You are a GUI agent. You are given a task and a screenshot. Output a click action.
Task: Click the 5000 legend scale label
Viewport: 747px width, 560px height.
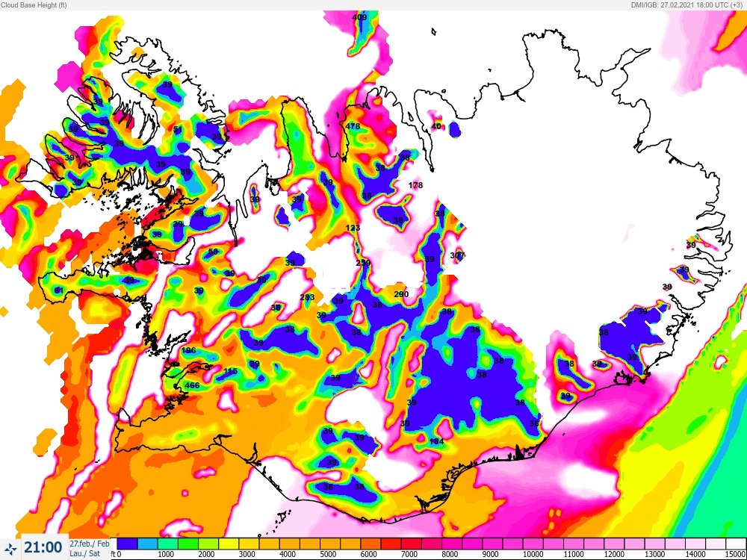pos(328,554)
